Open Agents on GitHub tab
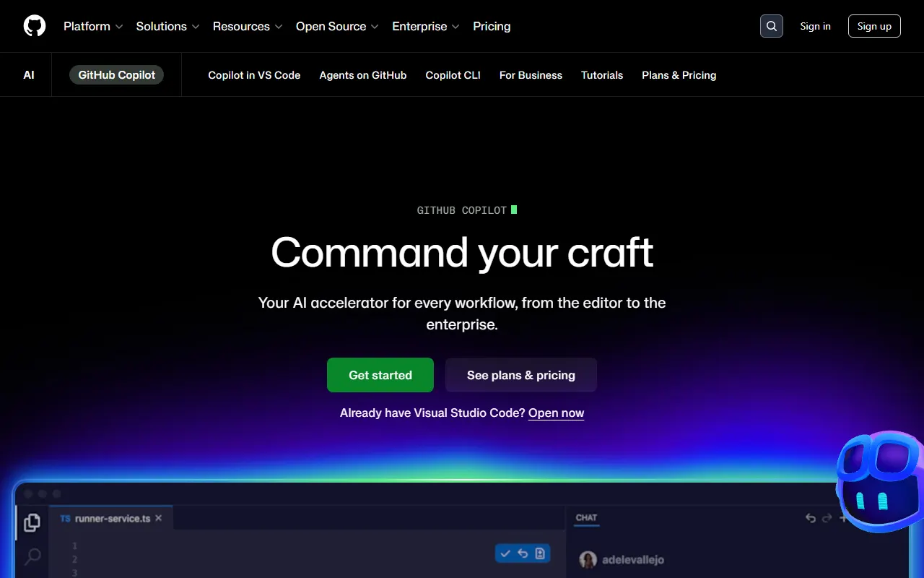The image size is (924, 578). point(363,75)
